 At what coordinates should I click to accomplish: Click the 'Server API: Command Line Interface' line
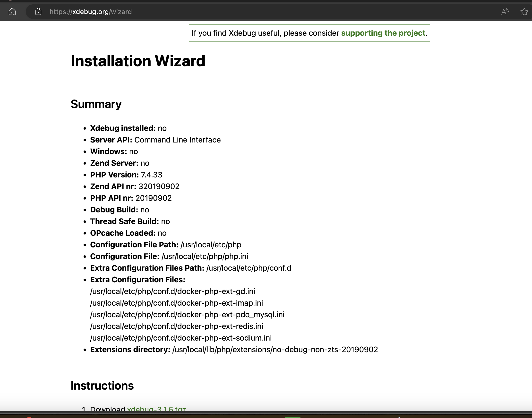coord(155,140)
